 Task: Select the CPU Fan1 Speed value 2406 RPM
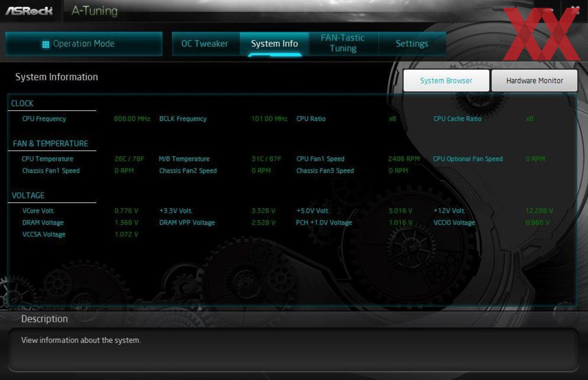pos(404,159)
